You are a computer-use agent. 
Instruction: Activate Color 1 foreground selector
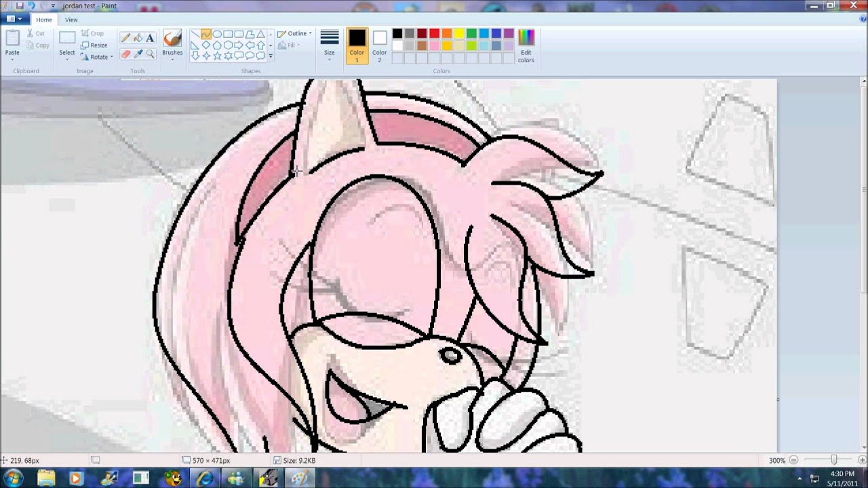pos(357,46)
